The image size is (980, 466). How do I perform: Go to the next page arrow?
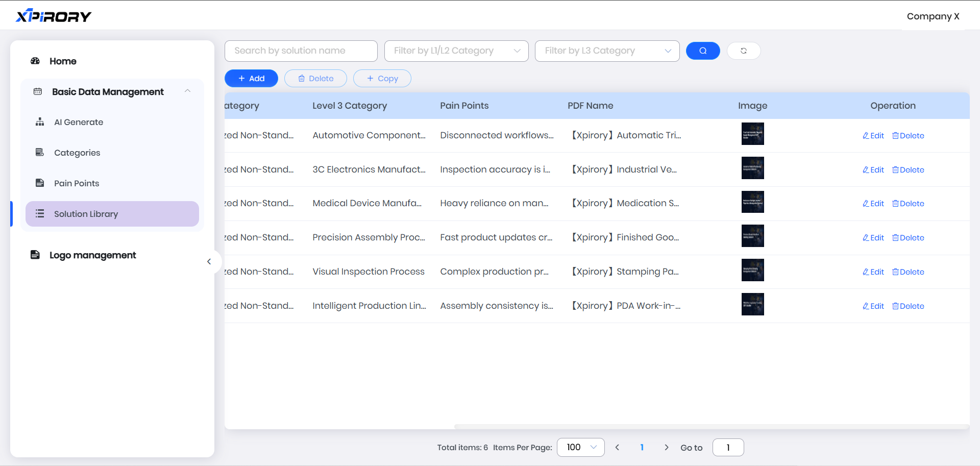(666, 448)
